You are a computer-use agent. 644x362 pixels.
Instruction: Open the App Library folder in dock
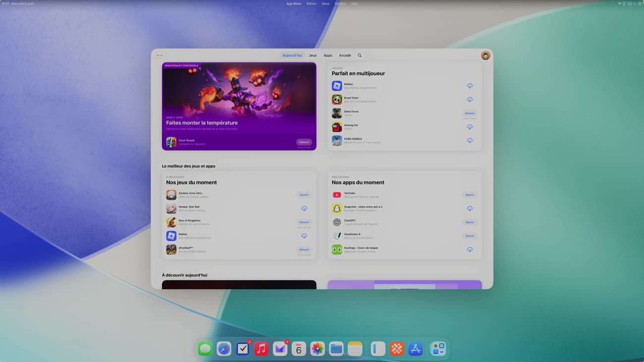point(438,349)
